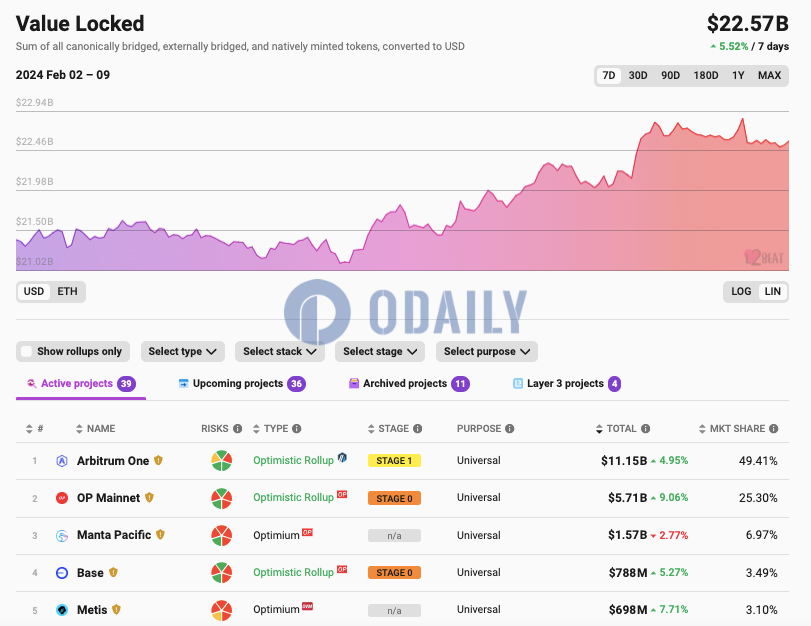Click the info icon beside STAGE header
Viewport: 811px width, 626px height.
coord(417,428)
